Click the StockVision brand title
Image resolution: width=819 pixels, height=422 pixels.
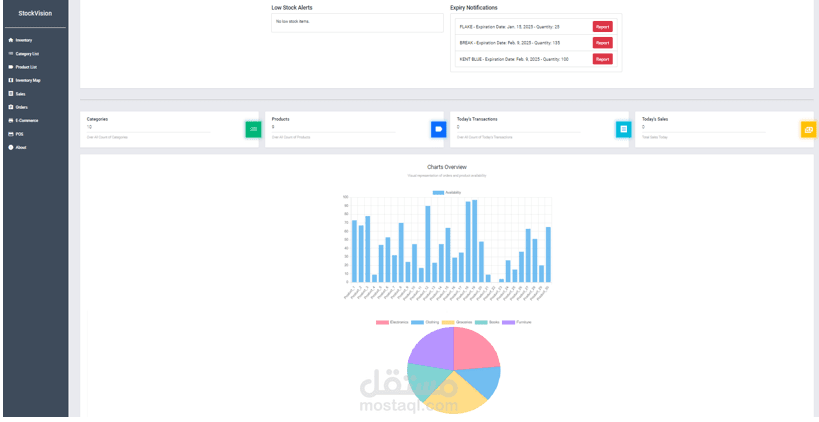pos(35,14)
